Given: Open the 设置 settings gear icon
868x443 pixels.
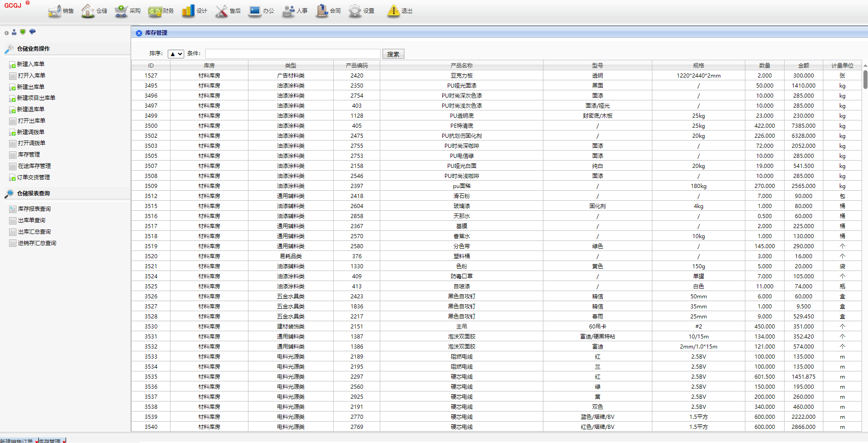Looking at the screenshot, I should point(355,11).
